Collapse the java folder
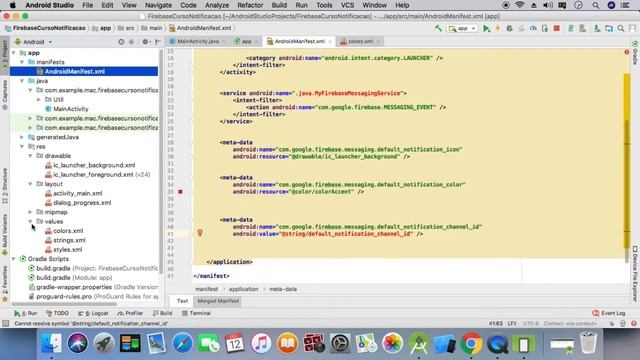The width and height of the screenshot is (640, 360). 22,81
